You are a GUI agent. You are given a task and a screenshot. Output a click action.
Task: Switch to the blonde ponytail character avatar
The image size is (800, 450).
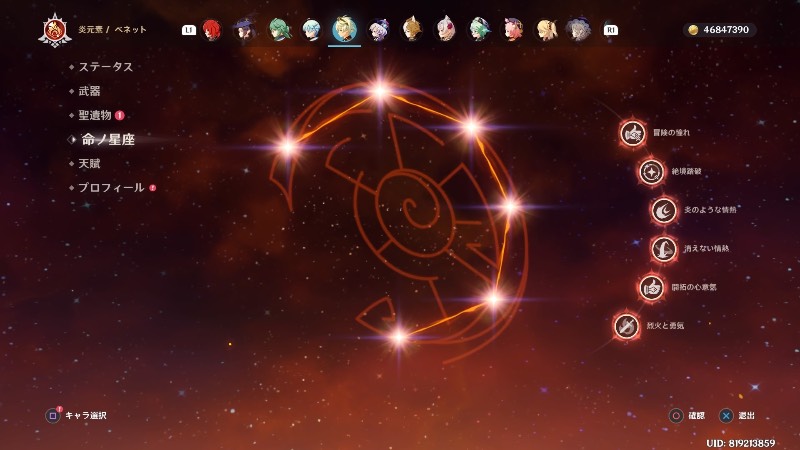pos(546,30)
